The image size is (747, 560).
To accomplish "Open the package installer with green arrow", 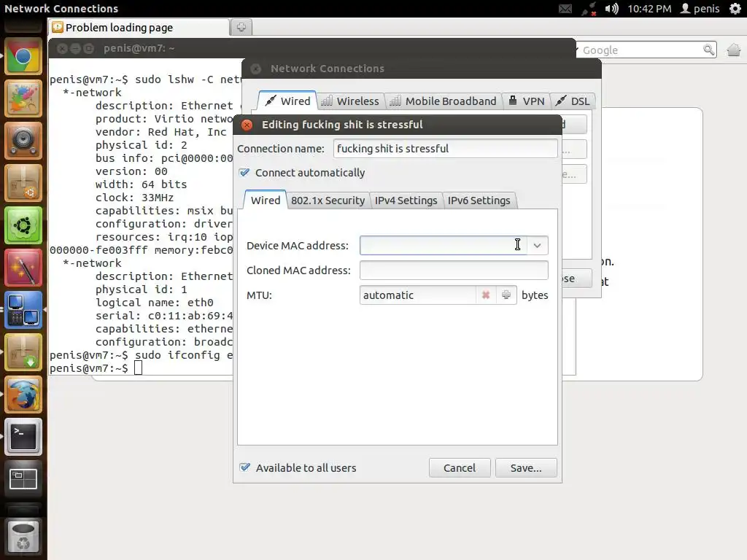I will (23, 352).
